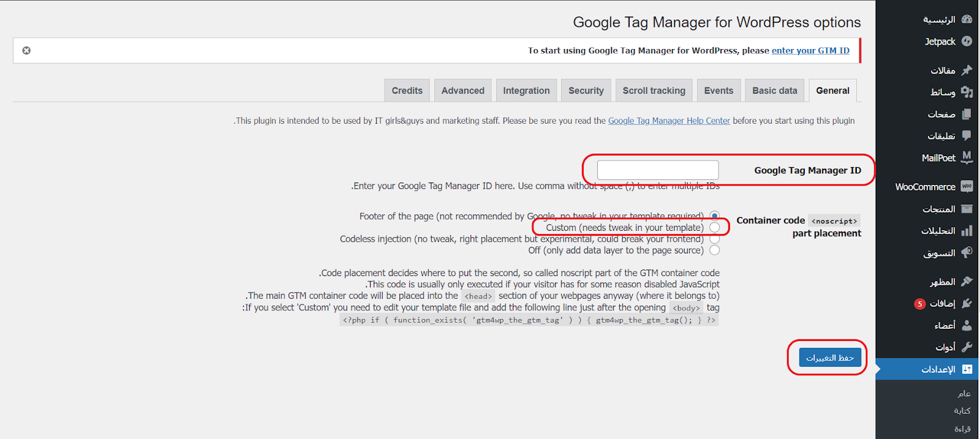The height and width of the screenshot is (439, 980).
Task: Click the dashboard icon beside الرئيسية
Action: pos(967,19)
